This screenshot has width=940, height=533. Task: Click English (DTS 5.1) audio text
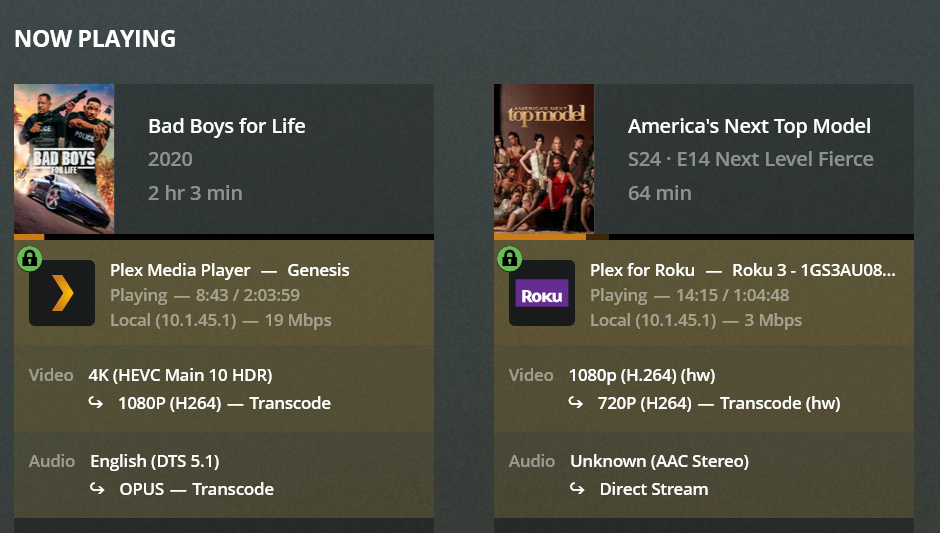coord(155,461)
